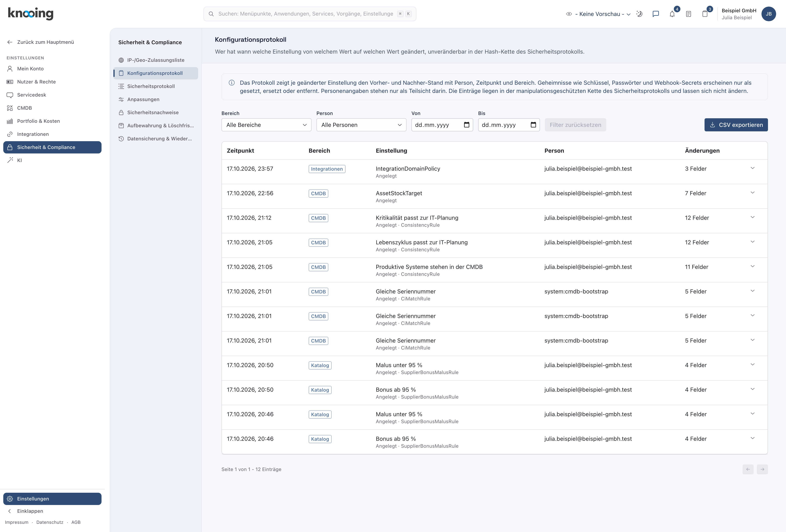Screen dimensions: 786x532
Task: Expand Lebenszyklus passt zur IT-Planung row
Action: (x=752, y=242)
